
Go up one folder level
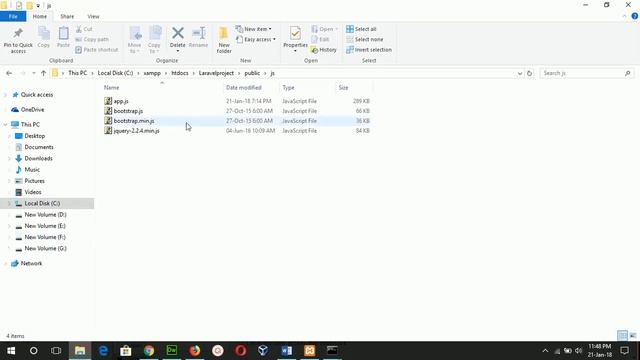point(43,73)
